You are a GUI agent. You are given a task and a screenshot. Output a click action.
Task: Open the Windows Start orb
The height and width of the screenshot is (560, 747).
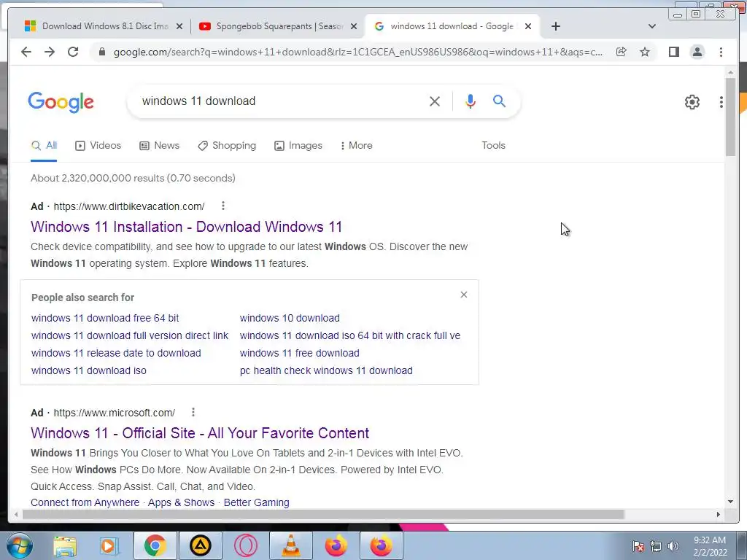click(20, 545)
